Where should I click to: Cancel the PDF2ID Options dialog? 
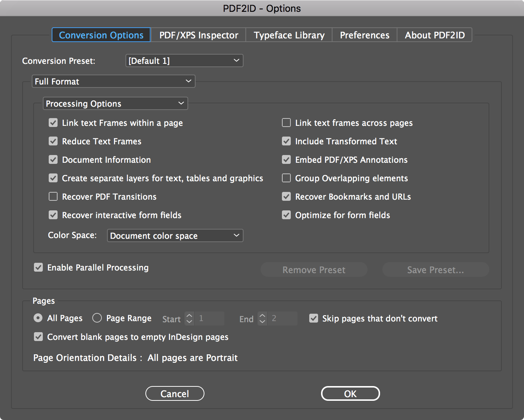(175, 393)
